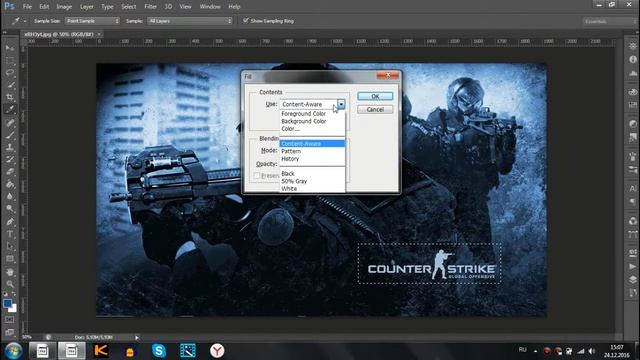Select the Rectangle shape tool
Screen dimensions: 640x360
pyautogui.click(x=10, y=259)
